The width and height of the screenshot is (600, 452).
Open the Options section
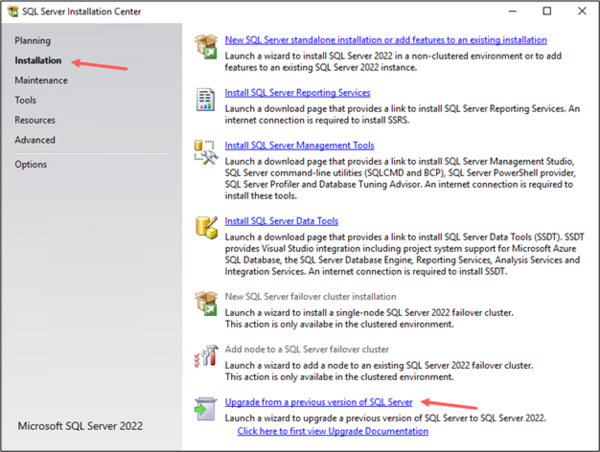tap(31, 165)
